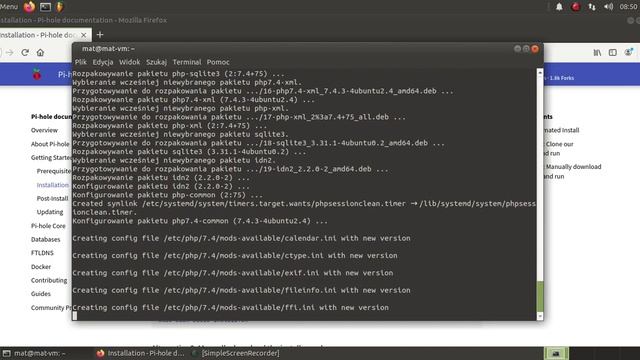Click the terminal scrollbar thumb
This screenshot has width=640, height=360.
540,296
